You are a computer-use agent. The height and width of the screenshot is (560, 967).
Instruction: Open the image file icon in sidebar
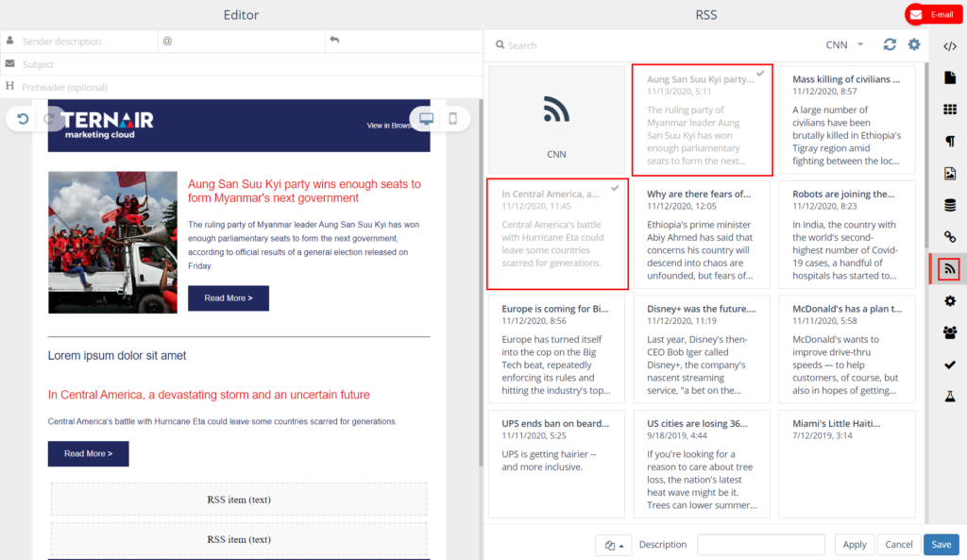pyautogui.click(x=950, y=174)
